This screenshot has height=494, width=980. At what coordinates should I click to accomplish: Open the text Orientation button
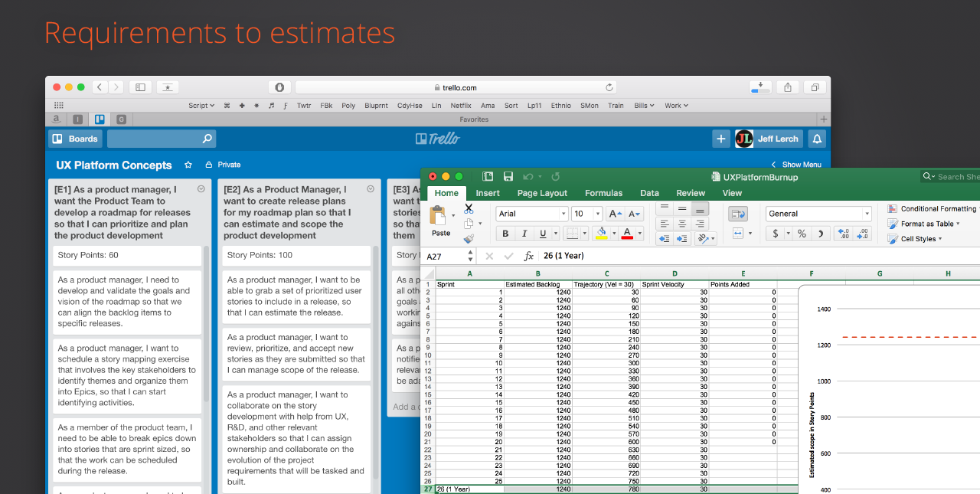click(x=705, y=238)
